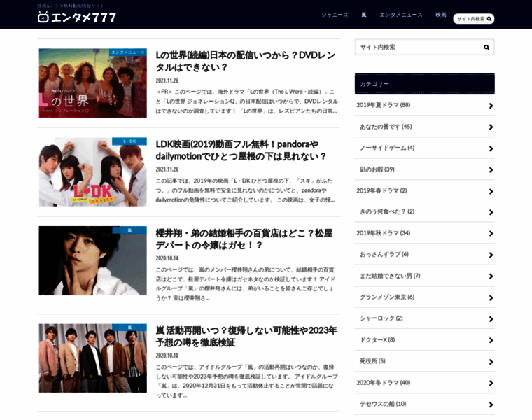Screen dimensions: 532x420
Task: Click chevron next to グランメゾン東京 (6)
Action: 491,298
